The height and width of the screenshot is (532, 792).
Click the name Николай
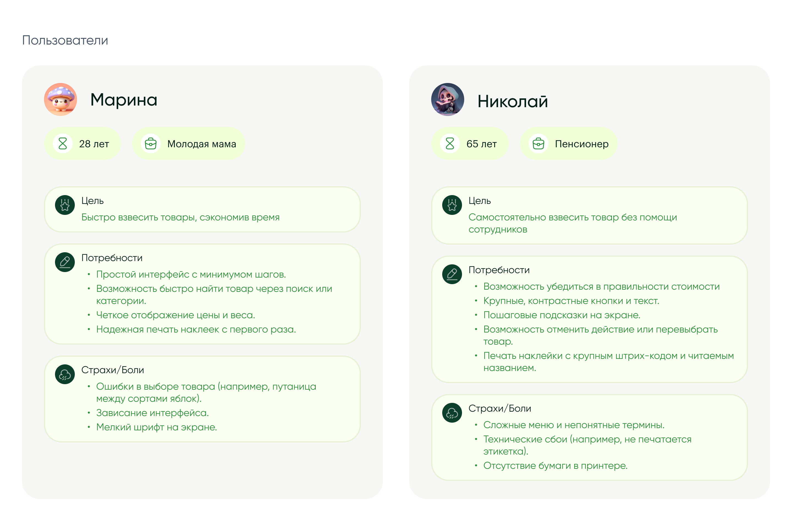(513, 101)
